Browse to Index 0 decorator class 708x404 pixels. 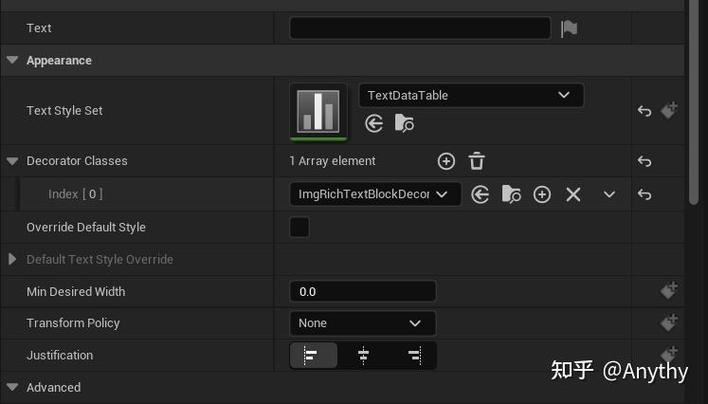[x=511, y=195]
